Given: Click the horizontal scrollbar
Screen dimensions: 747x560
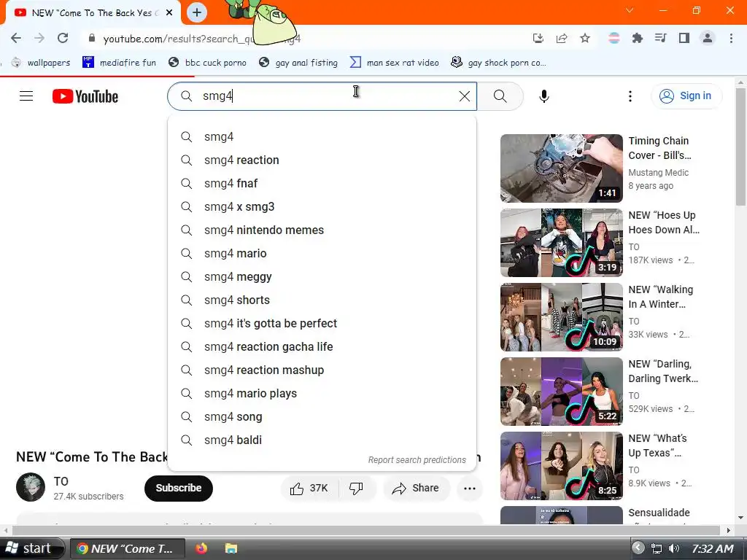Looking at the screenshot, I should [366, 530].
